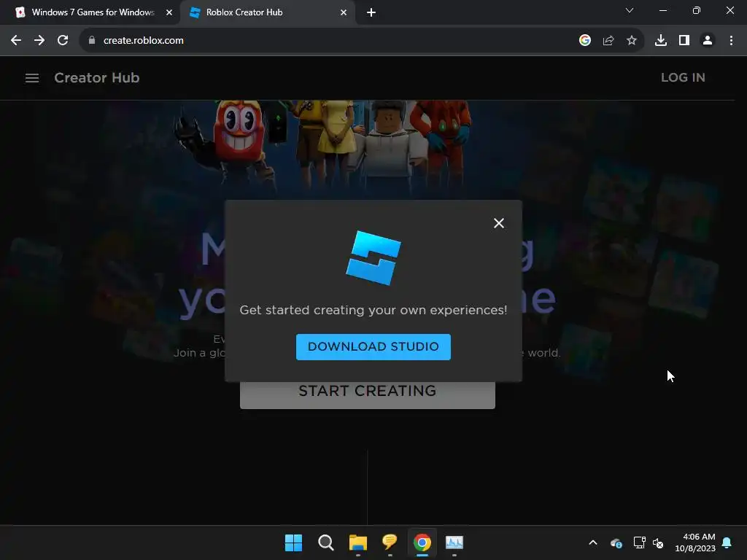Image resolution: width=747 pixels, height=560 pixels.
Task: Close the Windows 7 Games tab
Action: point(169,12)
